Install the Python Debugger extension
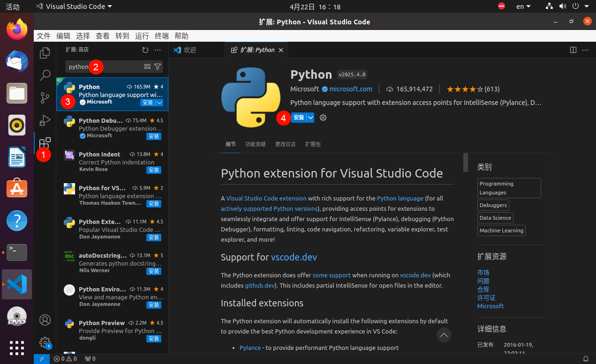Image resolution: width=596 pixels, height=364 pixels. click(154, 136)
